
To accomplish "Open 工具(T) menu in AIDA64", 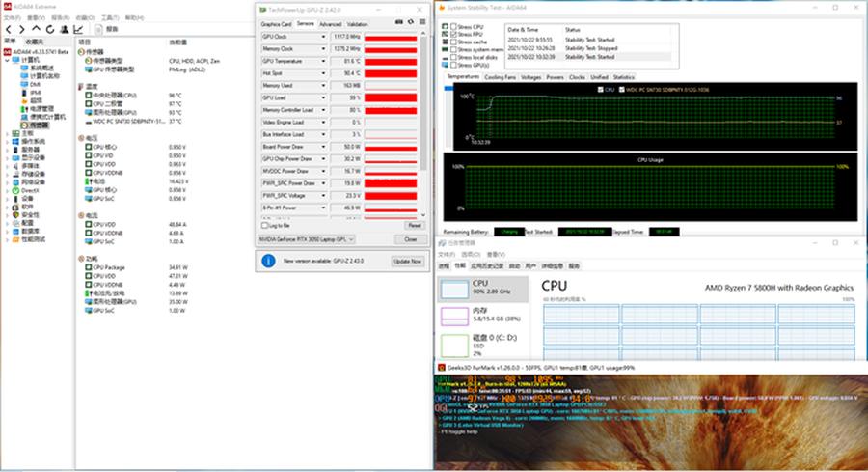I will [110, 17].
